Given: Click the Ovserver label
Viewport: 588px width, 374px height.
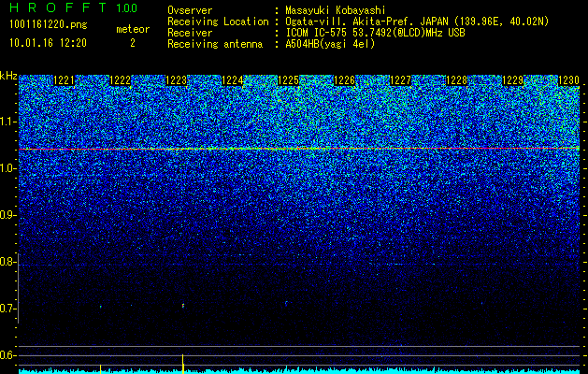Looking at the screenshot, I should 190,10.
